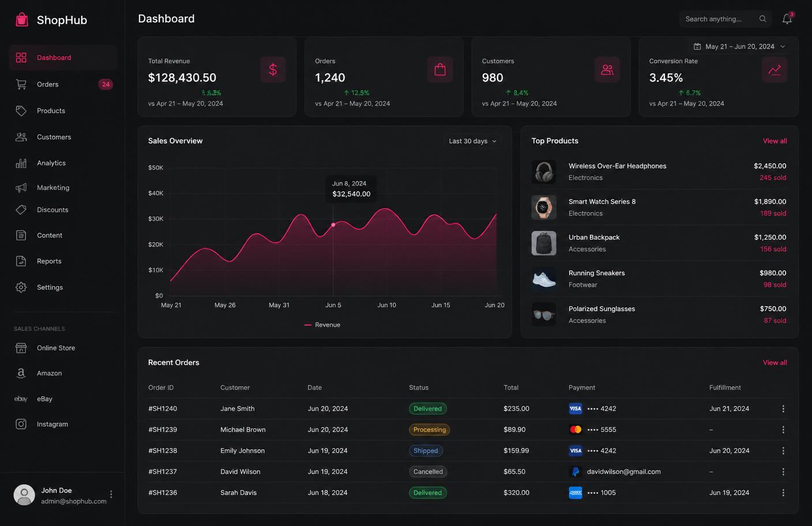Open row menu for order #SH1238
The width and height of the screenshot is (812, 526).
tap(783, 451)
